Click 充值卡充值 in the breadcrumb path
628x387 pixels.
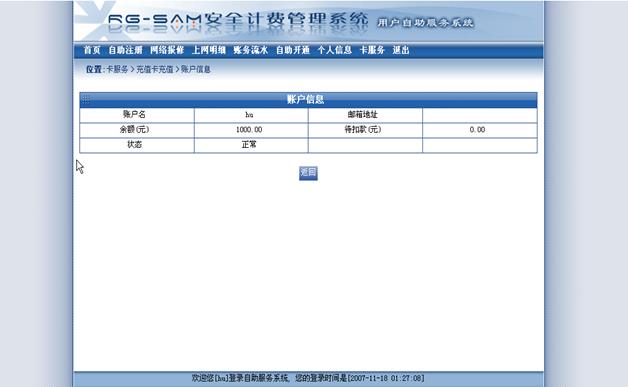[x=155, y=69]
